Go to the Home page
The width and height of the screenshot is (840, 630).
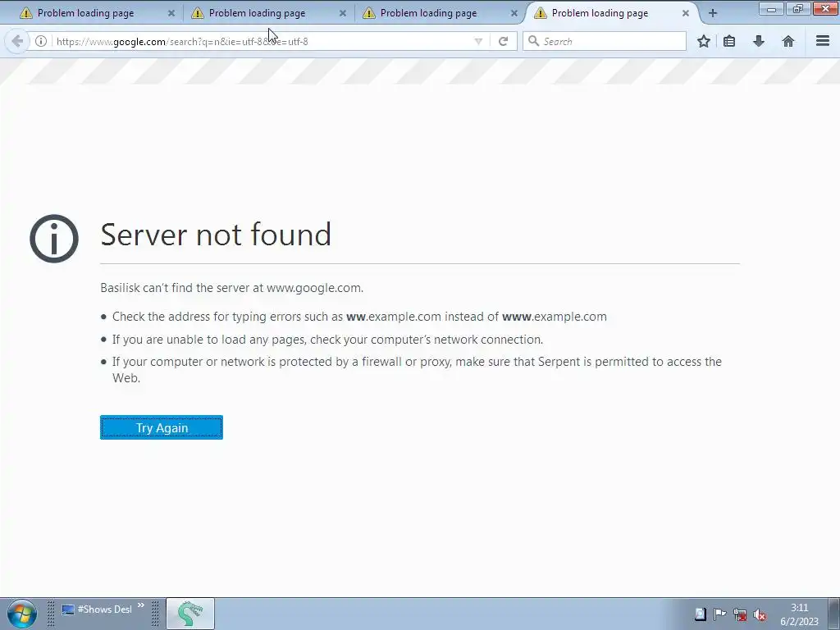click(788, 41)
